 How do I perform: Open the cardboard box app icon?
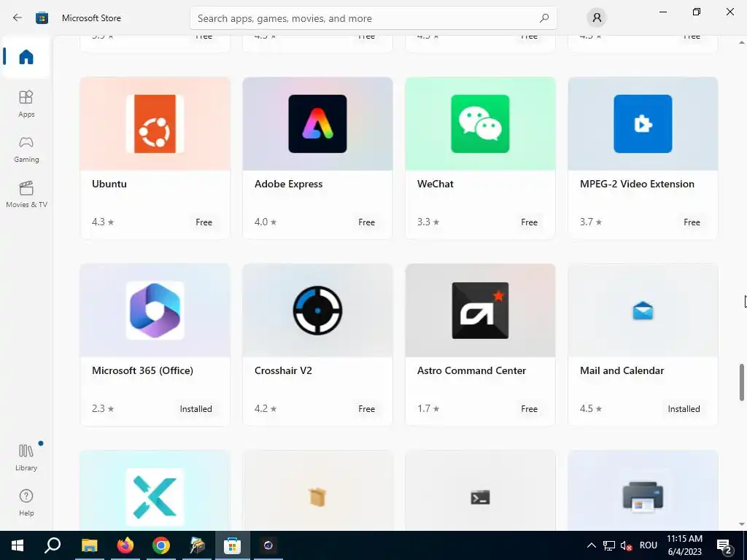(317, 497)
